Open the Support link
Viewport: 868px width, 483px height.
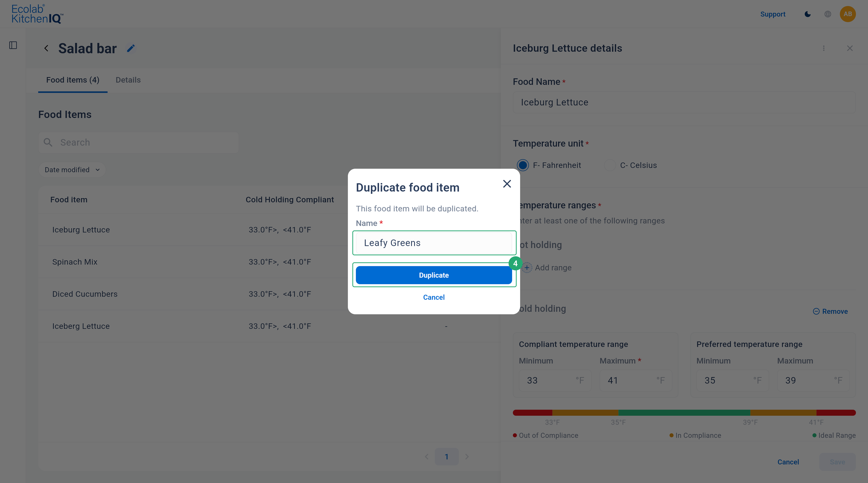[773, 14]
